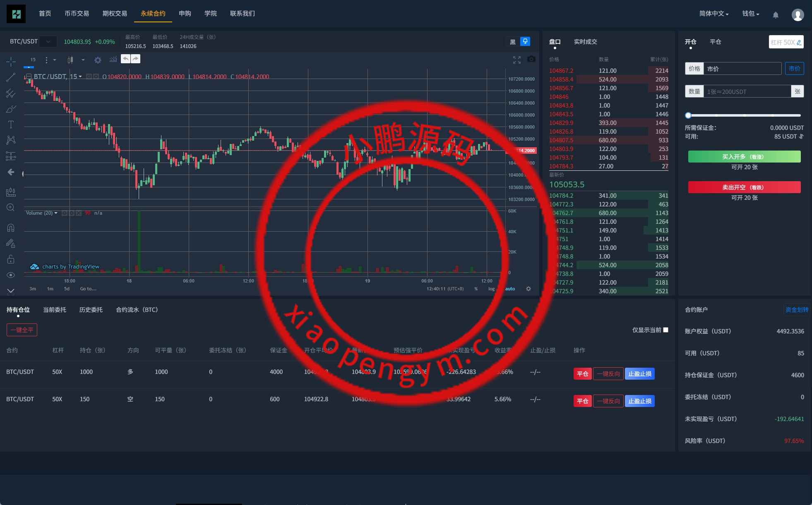The height and width of the screenshot is (505, 812).
Task: Open candlestick chart style button
Action: tap(70, 60)
